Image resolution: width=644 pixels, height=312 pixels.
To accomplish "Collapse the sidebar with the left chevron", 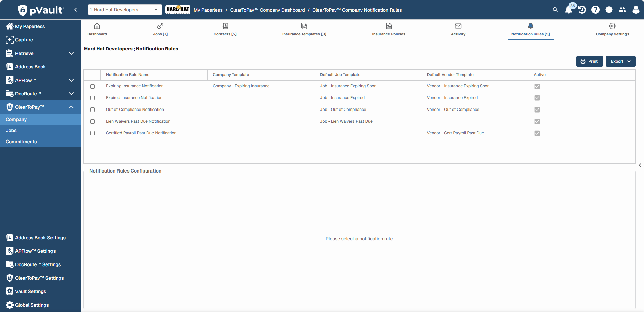I will click(x=76, y=10).
